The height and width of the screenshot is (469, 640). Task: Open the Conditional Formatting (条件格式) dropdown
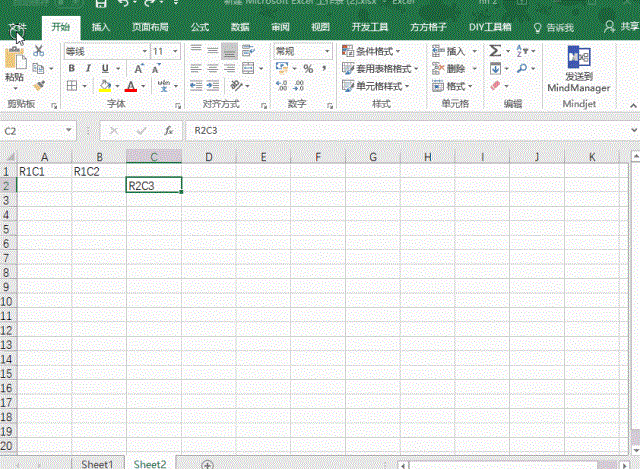pos(371,51)
